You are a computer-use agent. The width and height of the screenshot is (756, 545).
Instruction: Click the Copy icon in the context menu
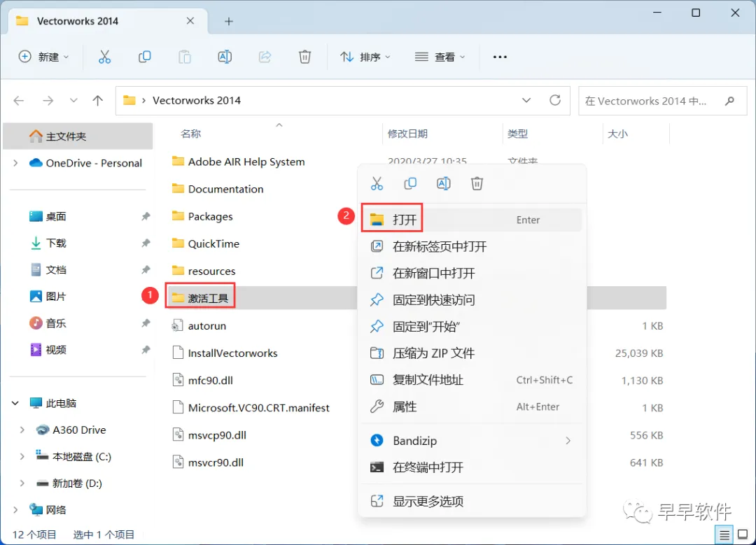click(x=410, y=183)
